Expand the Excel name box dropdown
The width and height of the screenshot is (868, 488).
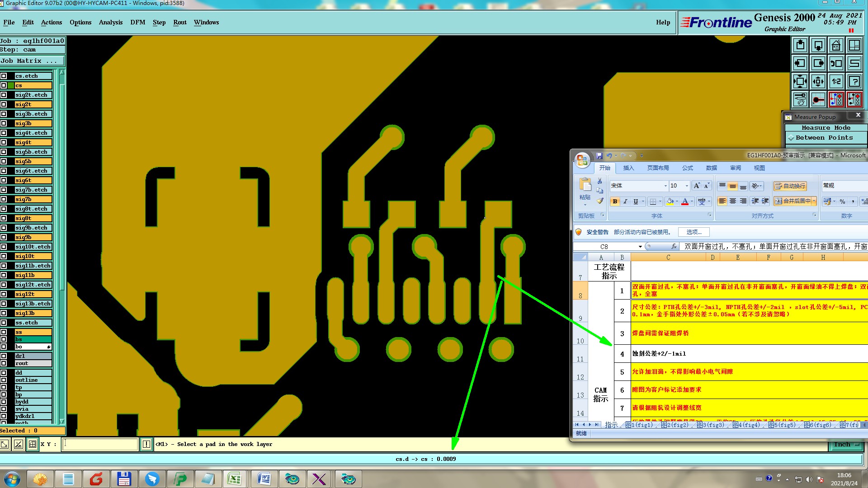tap(640, 247)
